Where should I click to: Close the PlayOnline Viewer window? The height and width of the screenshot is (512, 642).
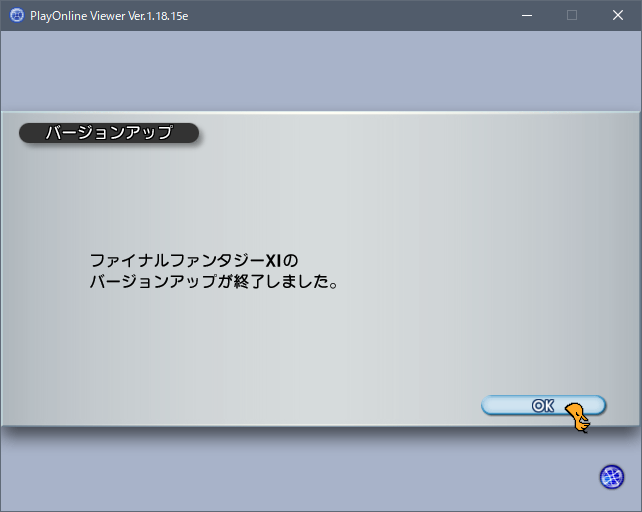618,16
